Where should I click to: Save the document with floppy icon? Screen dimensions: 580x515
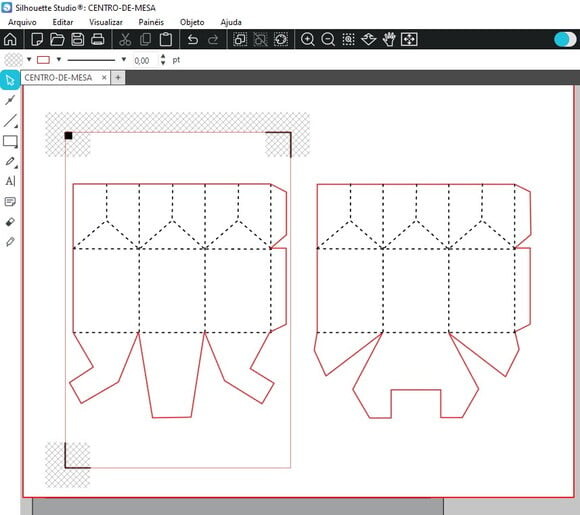pyautogui.click(x=77, y=39)
